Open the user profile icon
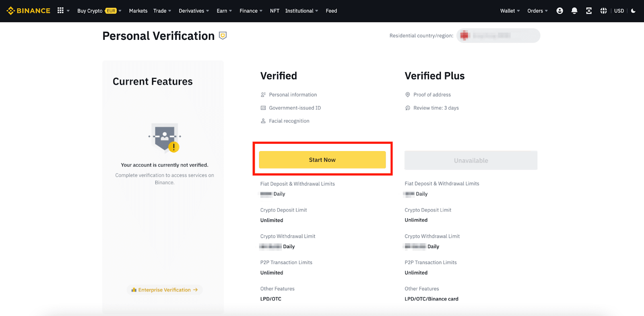This screenshot has height=316, width=644. (559, 11)
